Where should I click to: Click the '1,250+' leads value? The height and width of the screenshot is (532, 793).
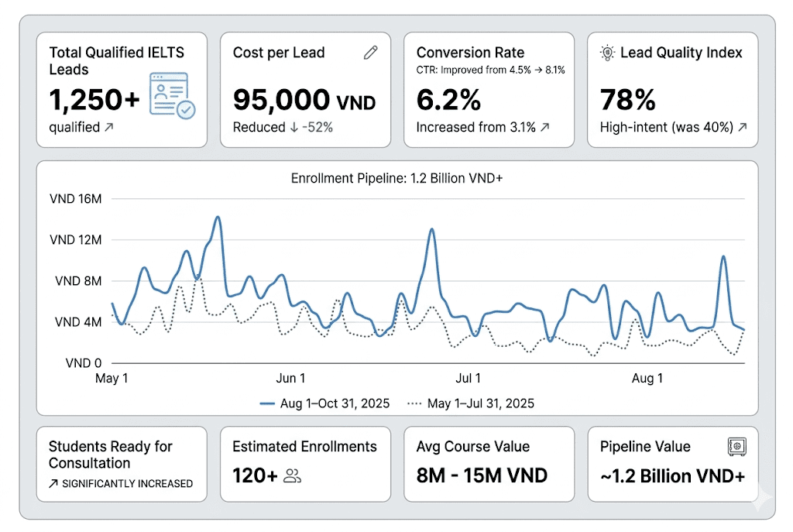point(94,99)
